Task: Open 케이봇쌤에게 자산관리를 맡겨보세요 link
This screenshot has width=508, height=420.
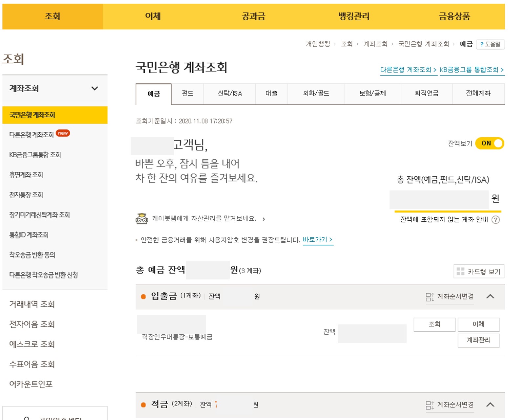Action: point(208,219)
